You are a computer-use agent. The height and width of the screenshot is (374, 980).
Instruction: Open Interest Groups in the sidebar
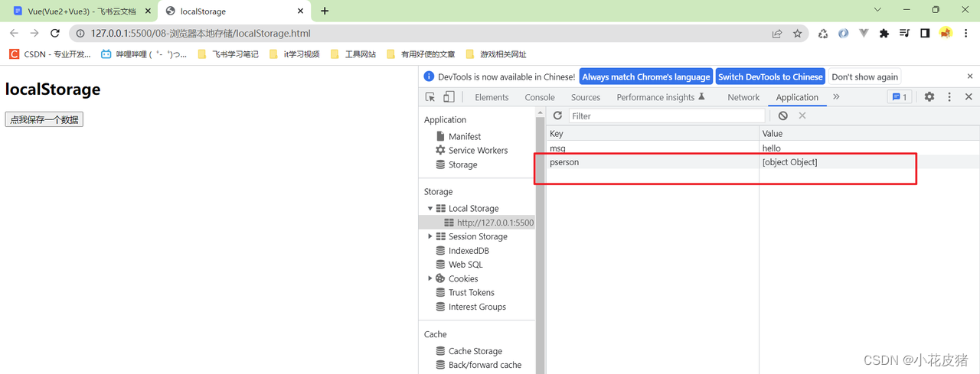(x=477, y=307)
